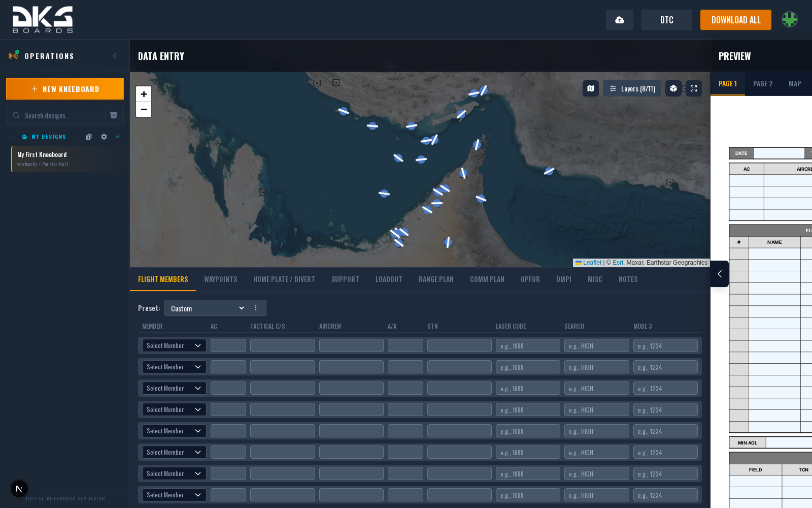Click second row Aircrew input field
Image resolution: width=812 pixels, height=508 pixels.
[351, 367]
